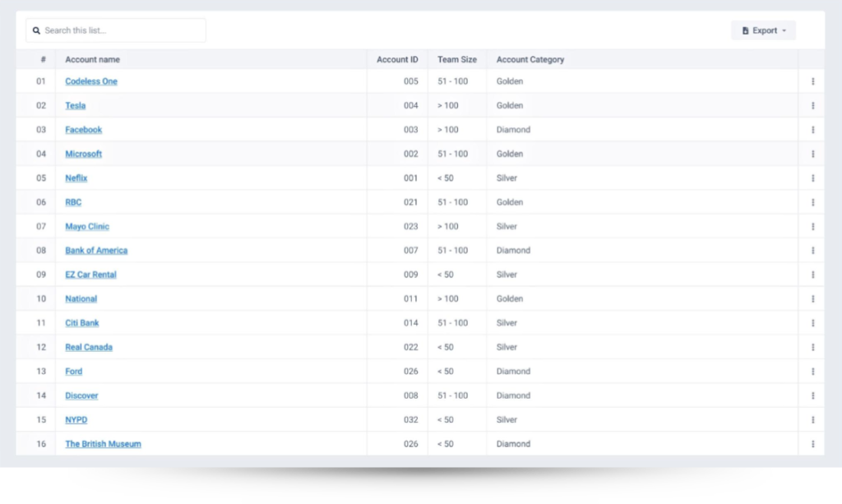Image resolution: width=842 pixels, height=504 pixels.
Task: Click the 51 - 100 team size in Discover row
Action: pos(453,395)
